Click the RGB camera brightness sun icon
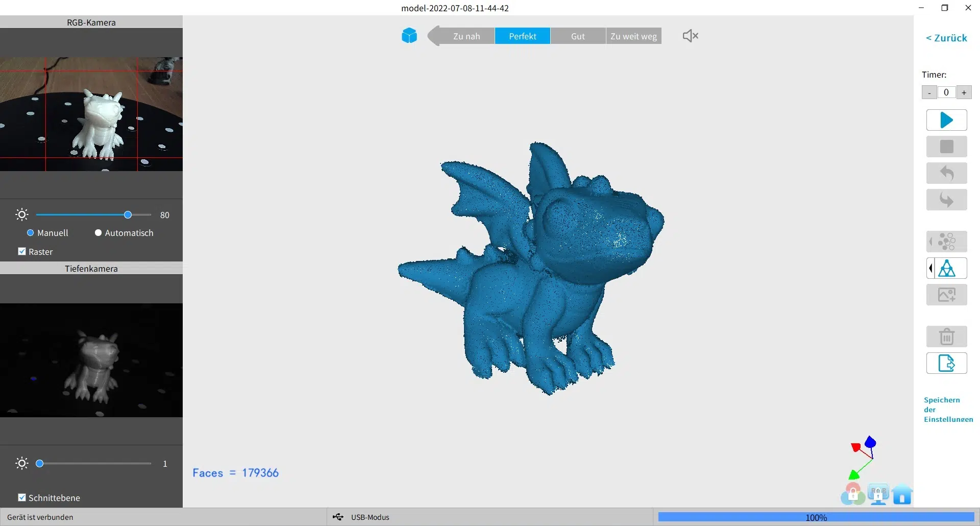 click(x=22, y=214)
